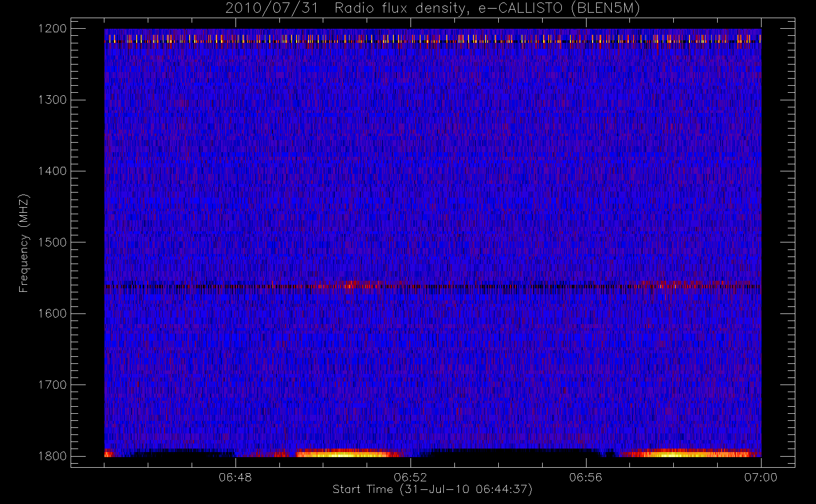816x504 pixels.
Task: Click the 1600 frequency tick label
Action: tap(53, 313)
